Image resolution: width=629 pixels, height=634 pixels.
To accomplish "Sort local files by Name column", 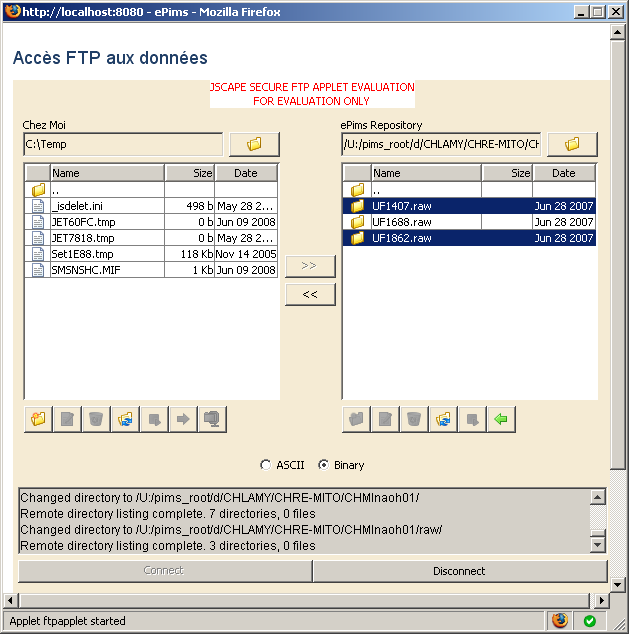I will (106, 173).
